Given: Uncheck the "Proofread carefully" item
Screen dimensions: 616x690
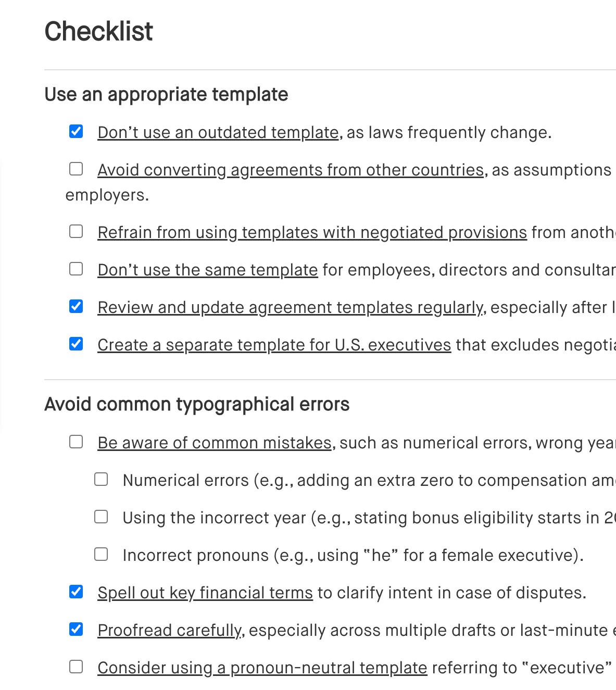Looking at the screenshot, I should pyautogui.click(x=76, y=629).
